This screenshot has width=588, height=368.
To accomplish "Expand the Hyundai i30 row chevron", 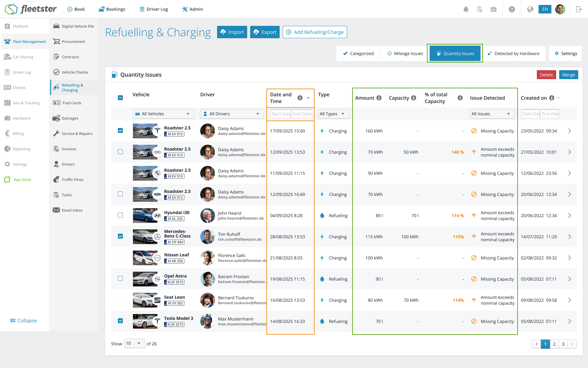I will coord(570,216).
